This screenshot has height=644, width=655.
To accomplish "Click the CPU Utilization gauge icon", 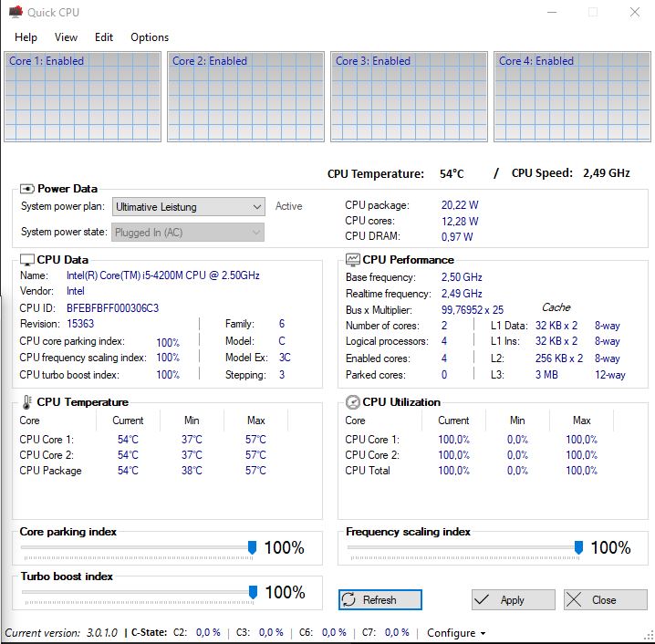I will 352,401.
